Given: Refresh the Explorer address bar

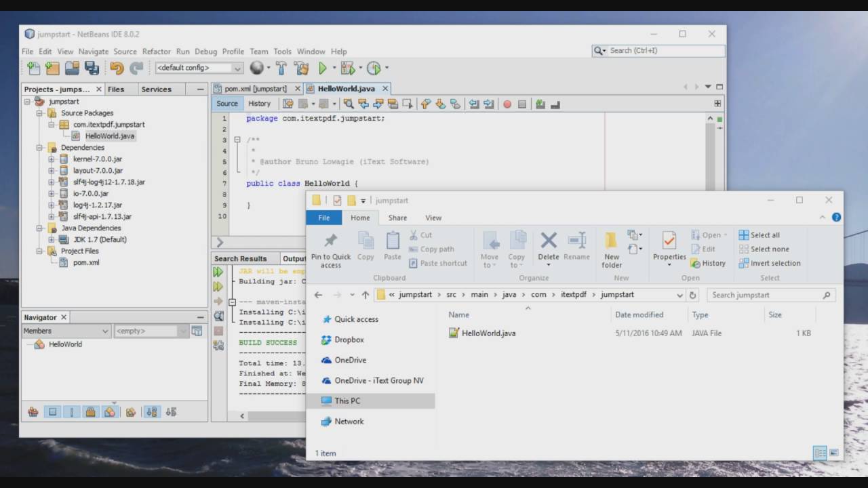Looking at the screenshot, I should click(x=692, y=295).
